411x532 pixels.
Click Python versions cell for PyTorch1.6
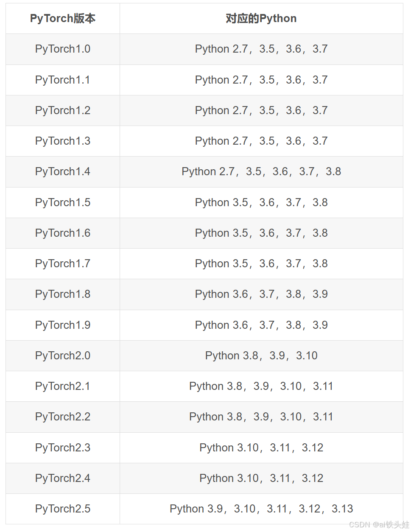[x=261, y=233]
